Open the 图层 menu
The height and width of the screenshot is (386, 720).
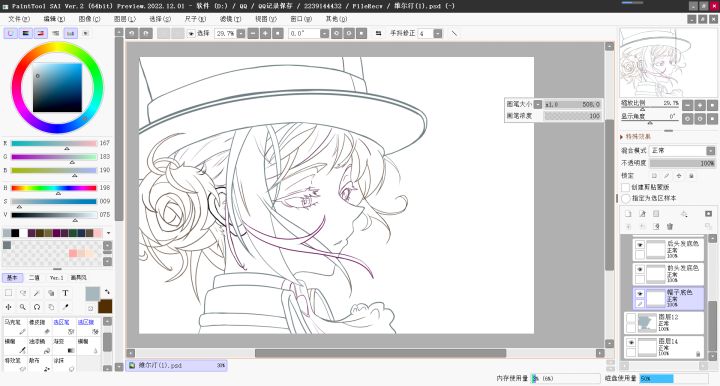[x=125, y=19]
